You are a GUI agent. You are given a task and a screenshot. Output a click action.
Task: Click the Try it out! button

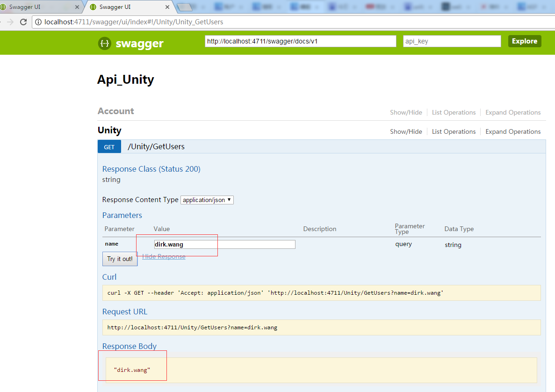pyautogui.click(x=120, y=259)
